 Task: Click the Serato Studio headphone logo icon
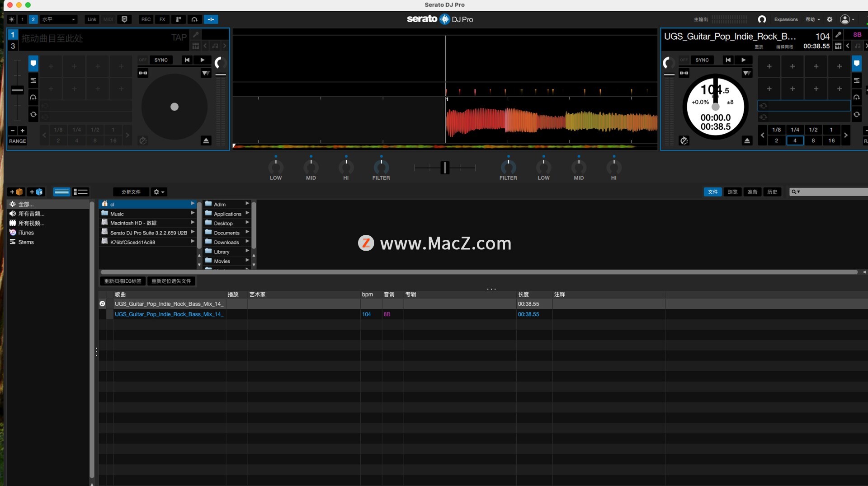click(762, 19)
